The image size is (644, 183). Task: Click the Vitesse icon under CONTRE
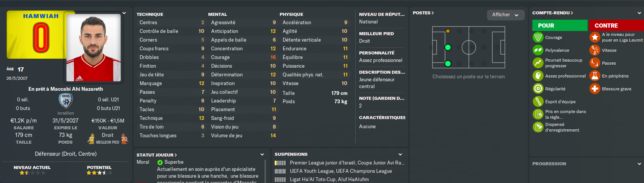coord(594,50)
